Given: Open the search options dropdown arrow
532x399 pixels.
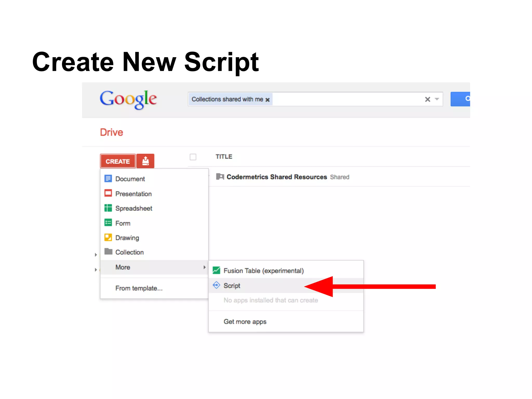Looking at the screenshot, I should click(x=437, y=99).
